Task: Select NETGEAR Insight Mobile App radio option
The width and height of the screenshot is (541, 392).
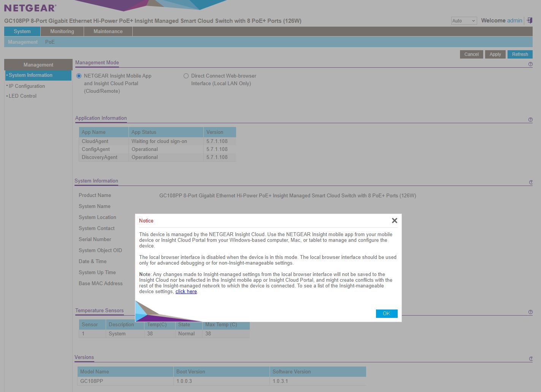Action: click(79, 76)
